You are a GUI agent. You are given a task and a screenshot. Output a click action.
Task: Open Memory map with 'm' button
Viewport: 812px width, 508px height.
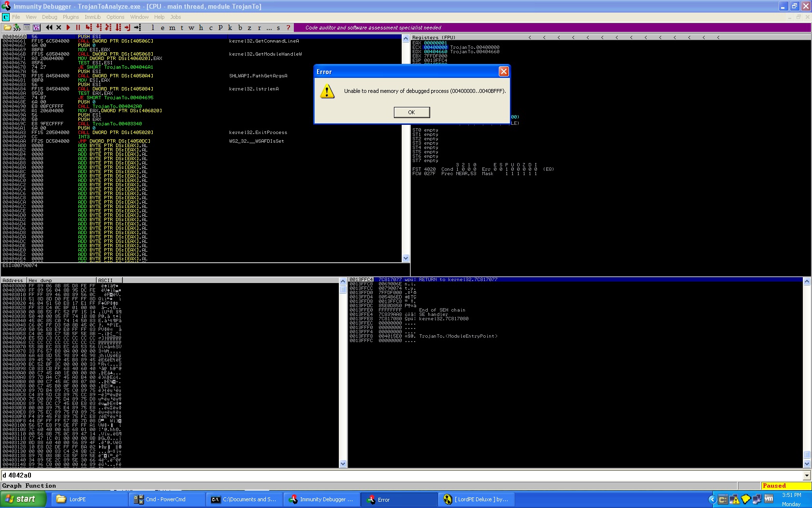pos(172,28)
